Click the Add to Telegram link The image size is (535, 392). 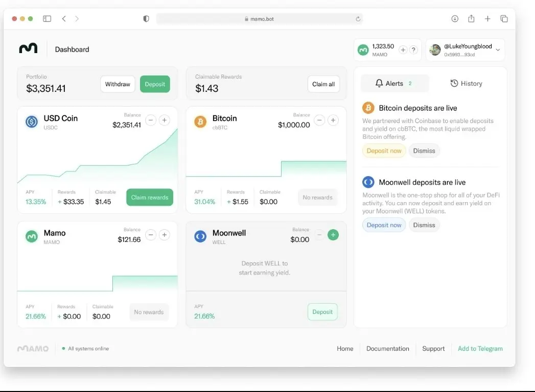[480, 349]
